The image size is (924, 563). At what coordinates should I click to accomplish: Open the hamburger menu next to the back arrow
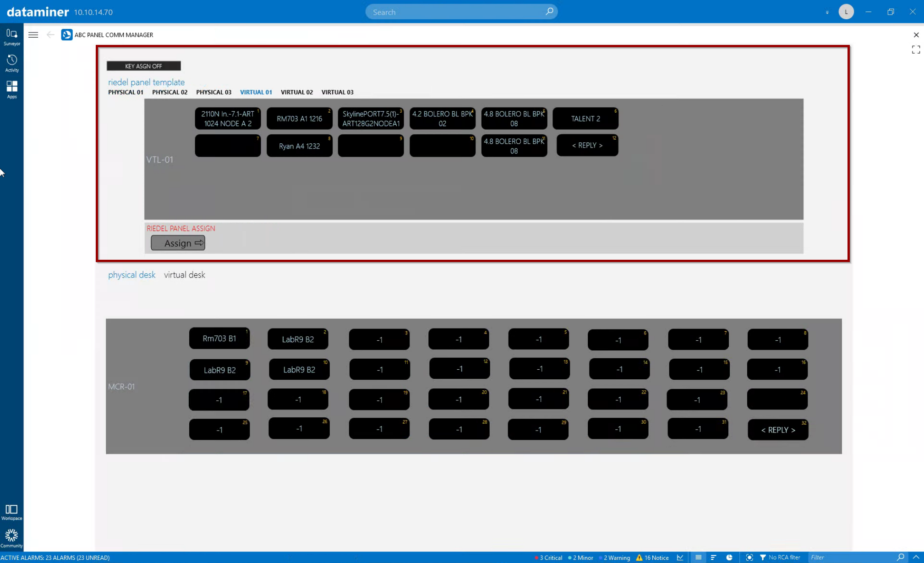[x=33, y=35]
